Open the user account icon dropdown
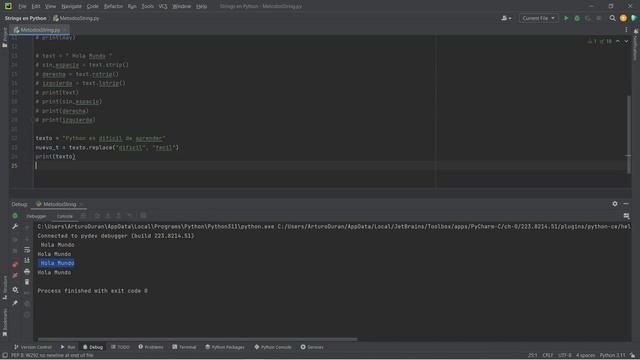 click(x=506, y=18)
